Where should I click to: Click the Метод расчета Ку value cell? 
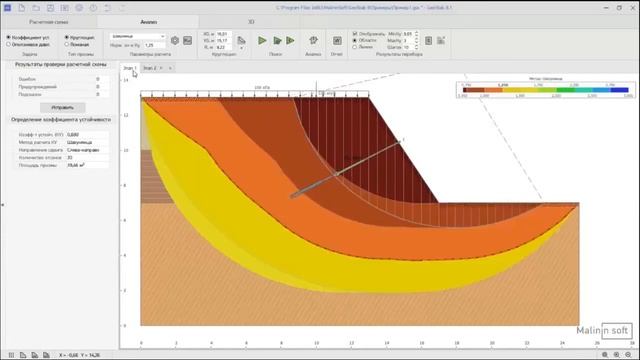click(87, 142)
